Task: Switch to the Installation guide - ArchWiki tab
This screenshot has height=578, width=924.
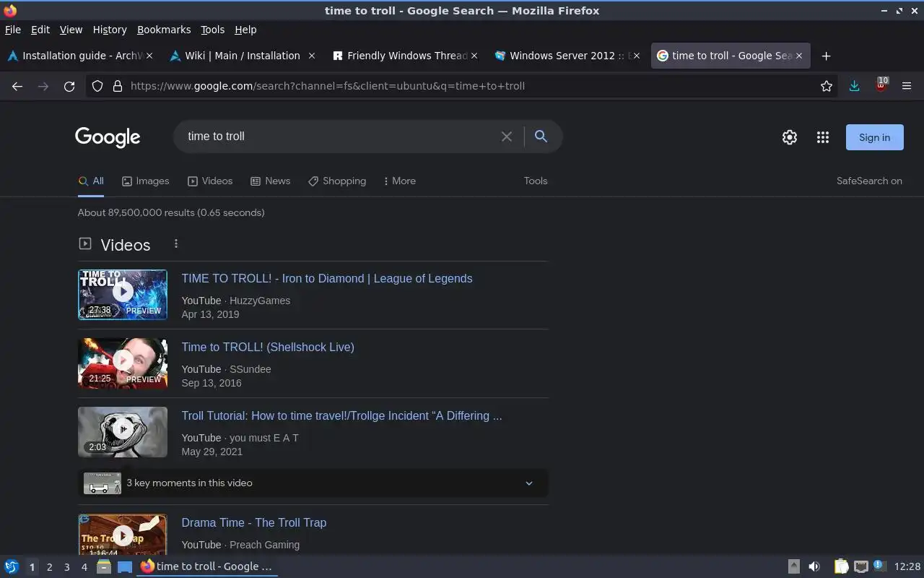Action: (x=80, y=56)
